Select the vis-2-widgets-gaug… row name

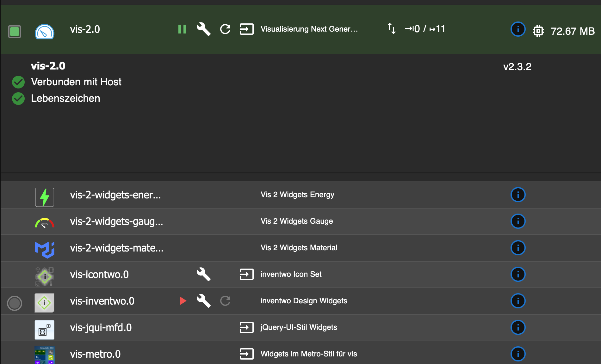point(116,221)
